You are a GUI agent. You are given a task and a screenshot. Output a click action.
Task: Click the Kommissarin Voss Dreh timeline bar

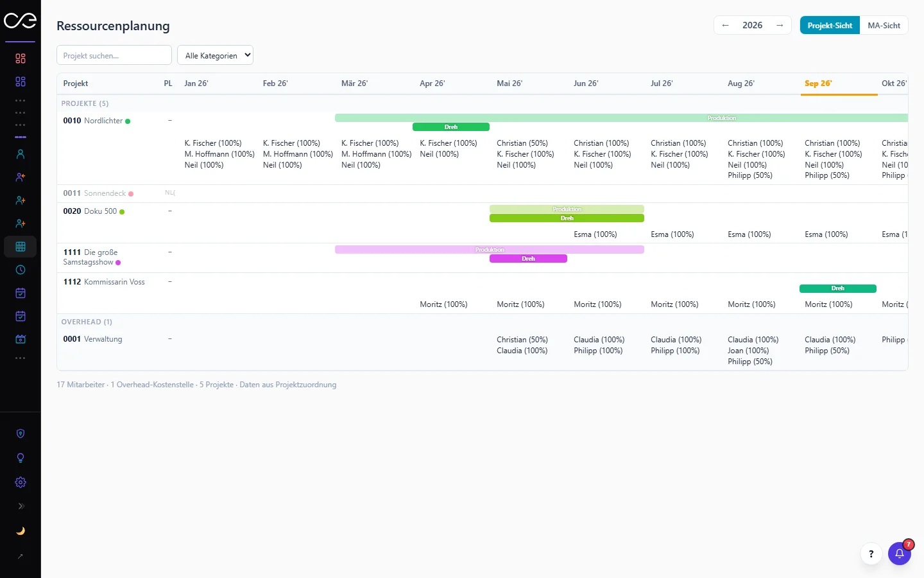838,288
